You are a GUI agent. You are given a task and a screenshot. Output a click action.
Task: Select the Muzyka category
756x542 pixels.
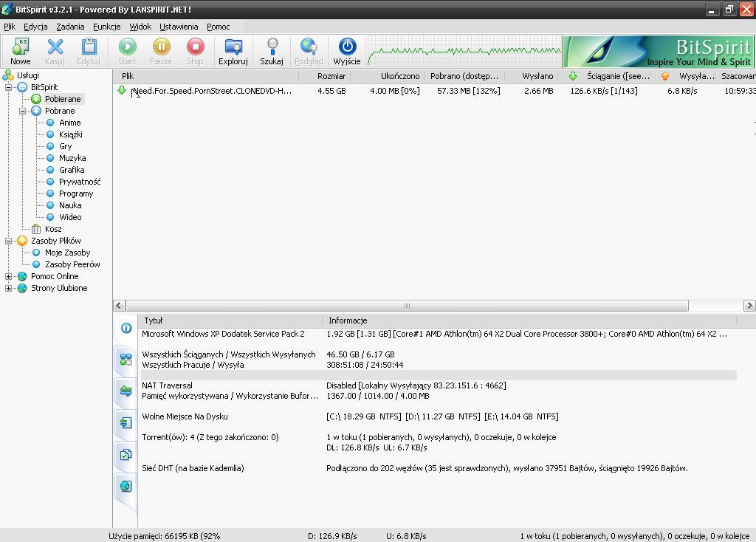click(x=72, y=158)
